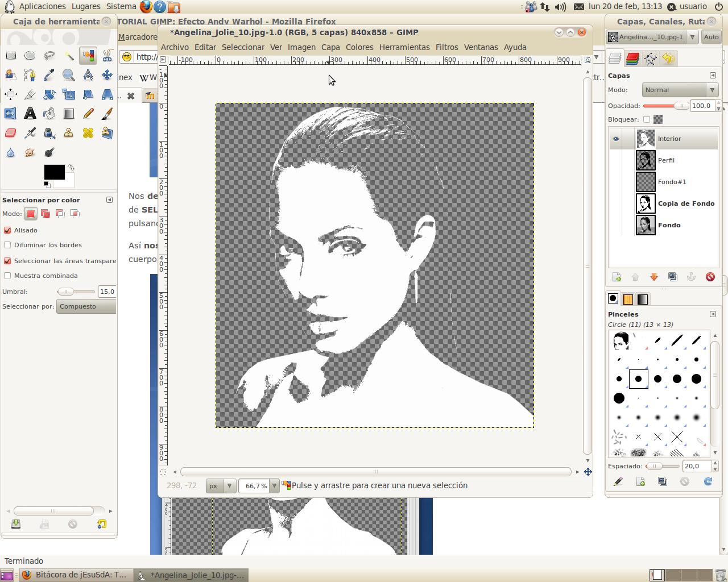Open the Seleccionar por Compuesto dropdown
The height and width of the screenshot is (582, 728).
tap(86, 306)
